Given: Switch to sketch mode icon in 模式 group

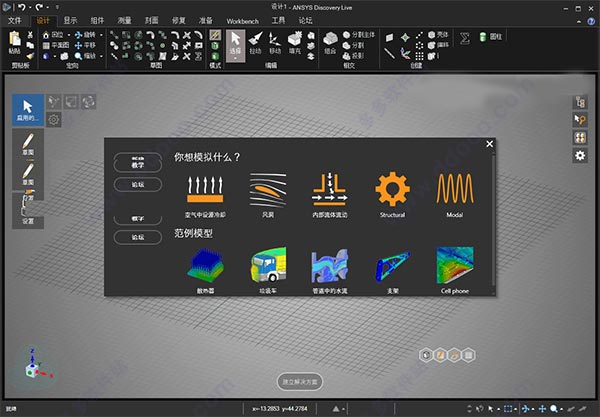Looking at the screenshot, I should (x=215, y=35).
